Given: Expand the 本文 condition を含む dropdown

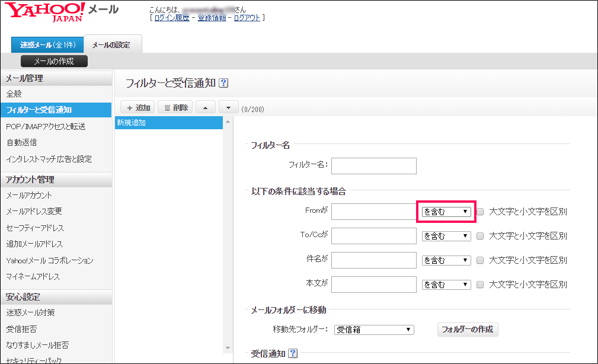Looking at the screenshot, I should (x=446, y=285).
